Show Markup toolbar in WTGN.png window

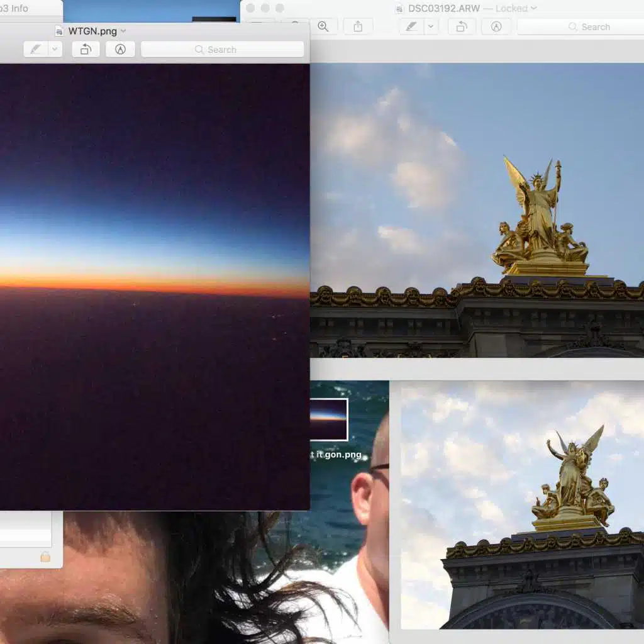coord(120,50)
